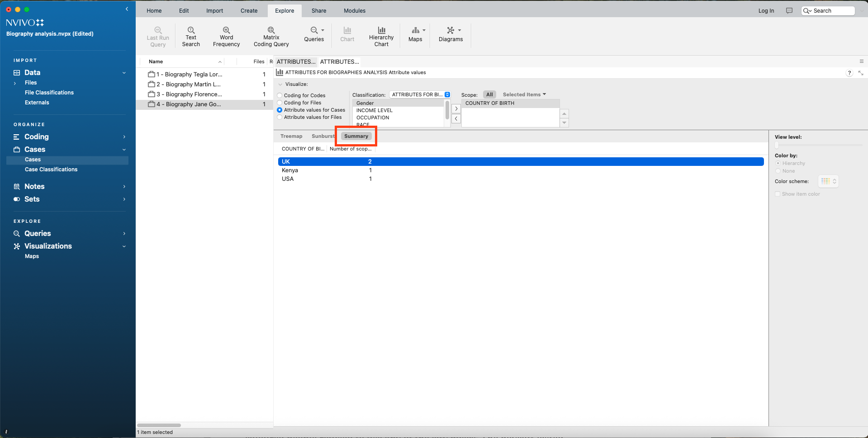Open the Text Search tool

coord(191,36)
